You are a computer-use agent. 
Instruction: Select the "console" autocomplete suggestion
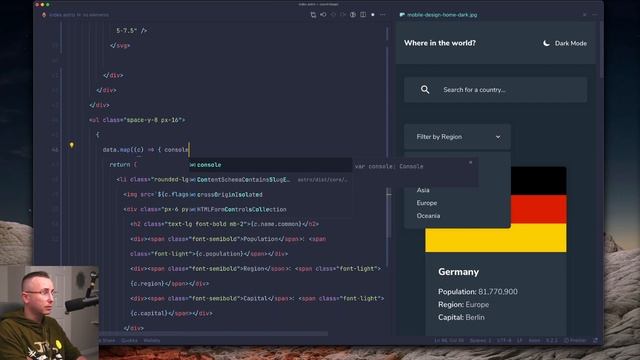(270, 165)
